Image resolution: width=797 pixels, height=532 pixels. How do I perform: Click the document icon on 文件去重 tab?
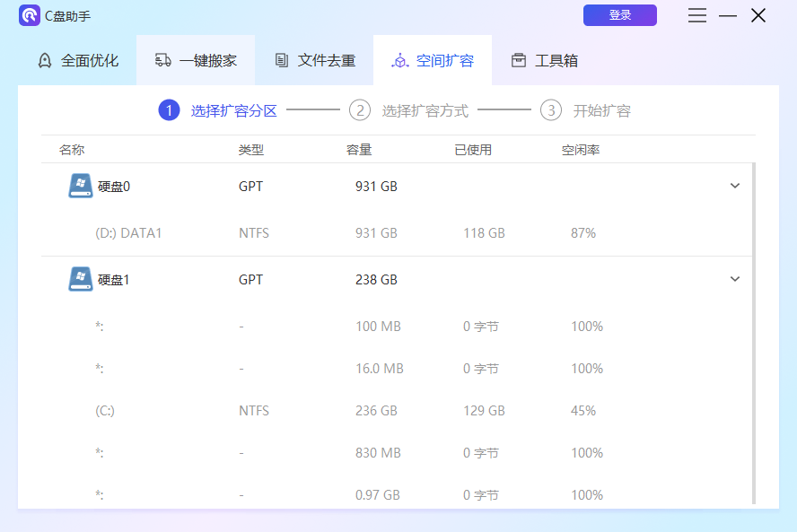point(281,60)
